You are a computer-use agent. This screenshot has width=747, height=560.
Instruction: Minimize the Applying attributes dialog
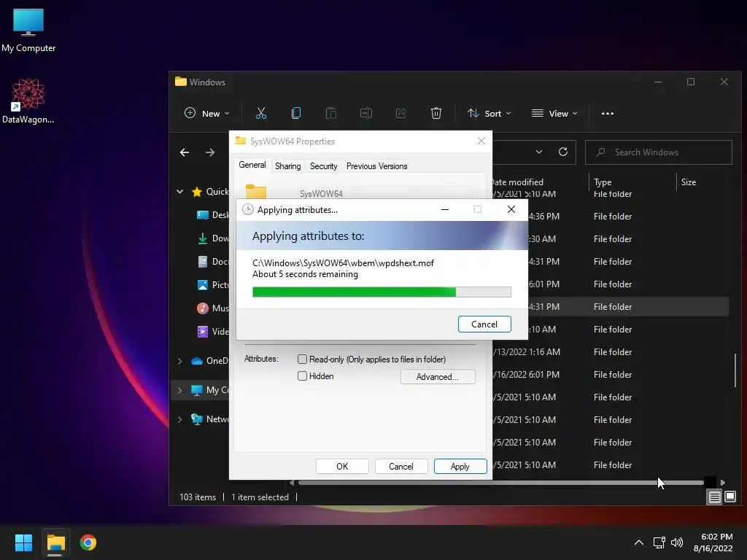445,209
